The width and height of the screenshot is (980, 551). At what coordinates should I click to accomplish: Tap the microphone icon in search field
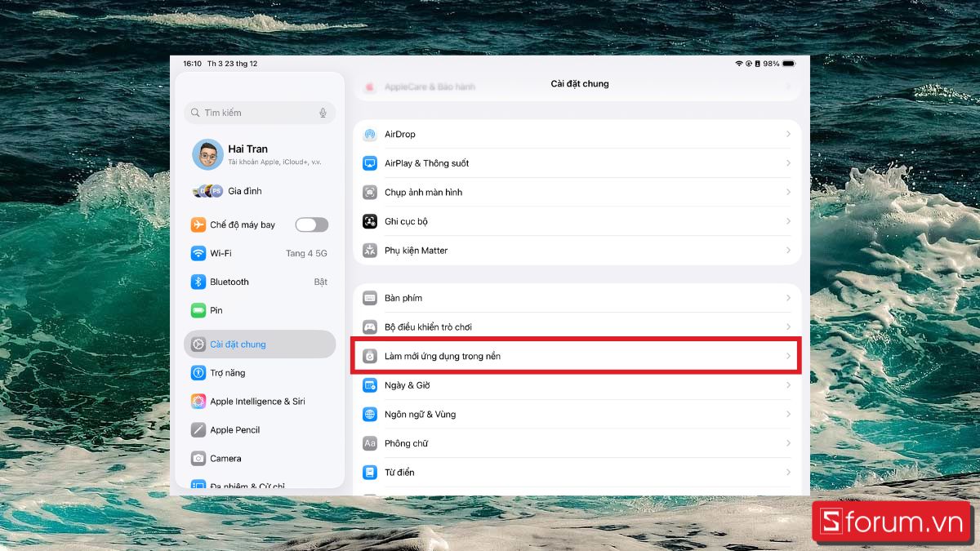(x=323, y=113)
